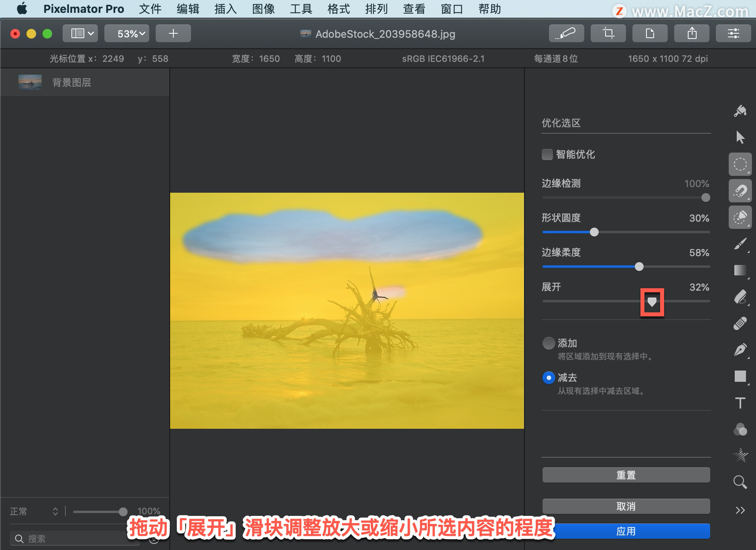
Task: Select the Gradient tool
Action: (x=740, y=270)
